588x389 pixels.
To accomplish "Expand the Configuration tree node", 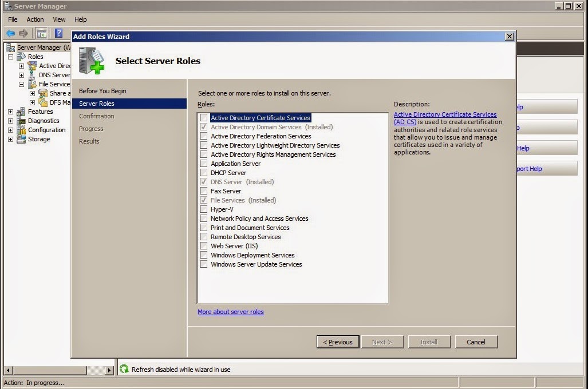I will 10,130.
